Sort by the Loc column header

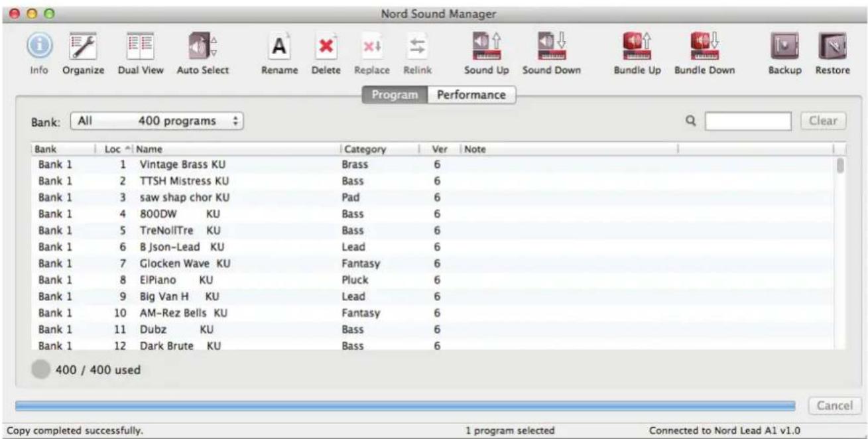pos(114,150)
